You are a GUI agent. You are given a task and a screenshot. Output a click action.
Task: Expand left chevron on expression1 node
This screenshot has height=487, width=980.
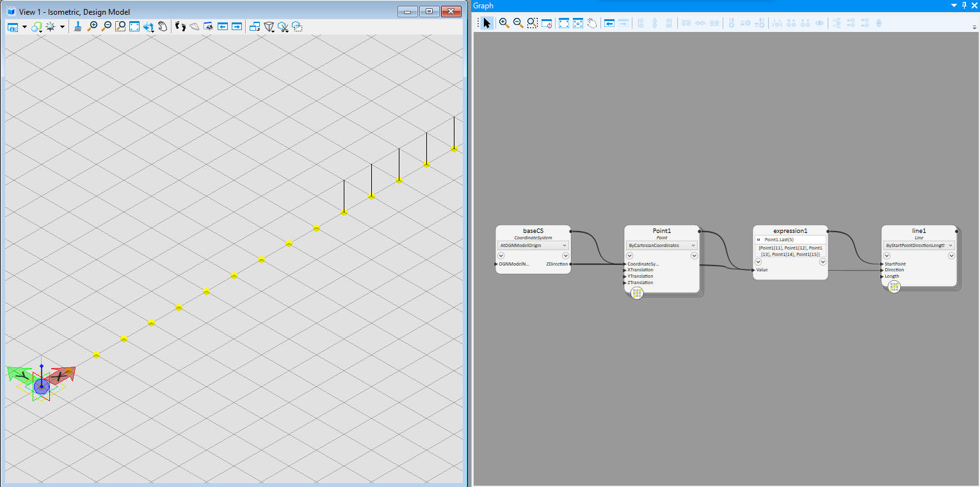[758, 262]
